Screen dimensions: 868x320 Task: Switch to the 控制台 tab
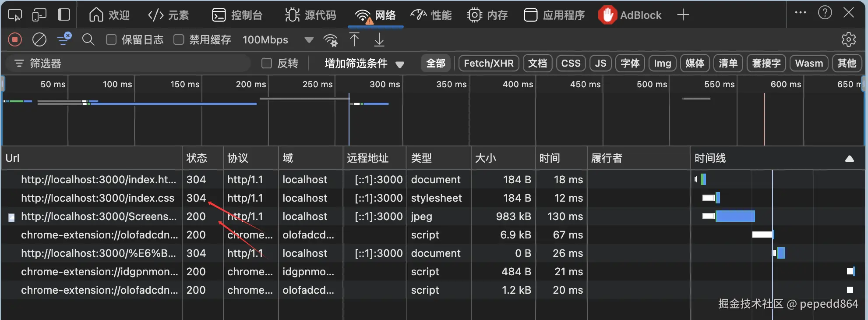click(237, 15)
